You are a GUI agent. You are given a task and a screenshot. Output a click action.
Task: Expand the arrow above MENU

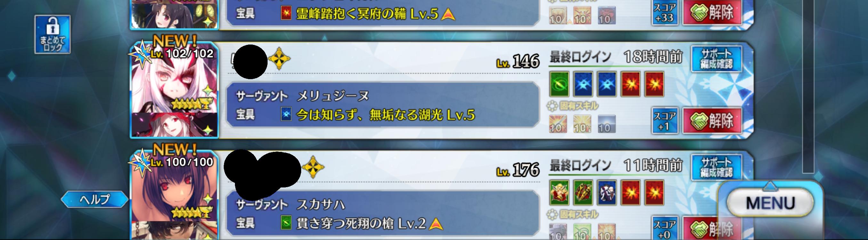(x=770, y=186)
